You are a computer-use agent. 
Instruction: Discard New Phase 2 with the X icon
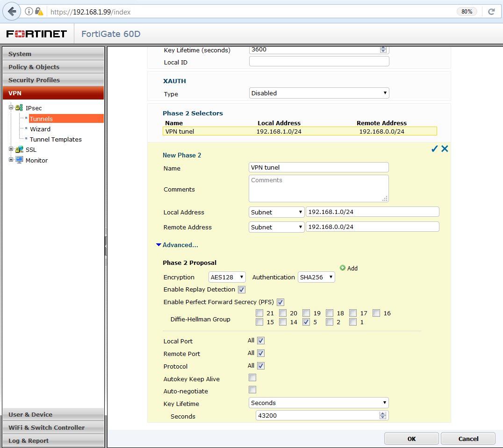point(445,149)
